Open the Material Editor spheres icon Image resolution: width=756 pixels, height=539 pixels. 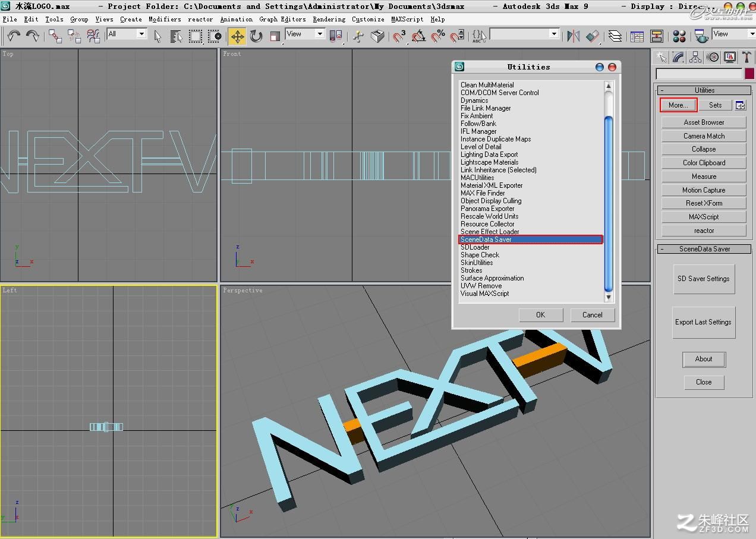[679, 36]
